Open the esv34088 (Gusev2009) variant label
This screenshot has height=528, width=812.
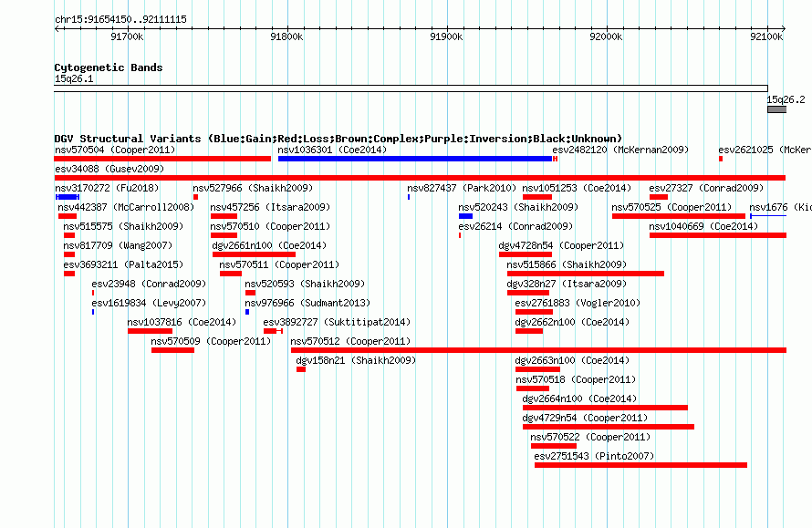pos(109,170)
